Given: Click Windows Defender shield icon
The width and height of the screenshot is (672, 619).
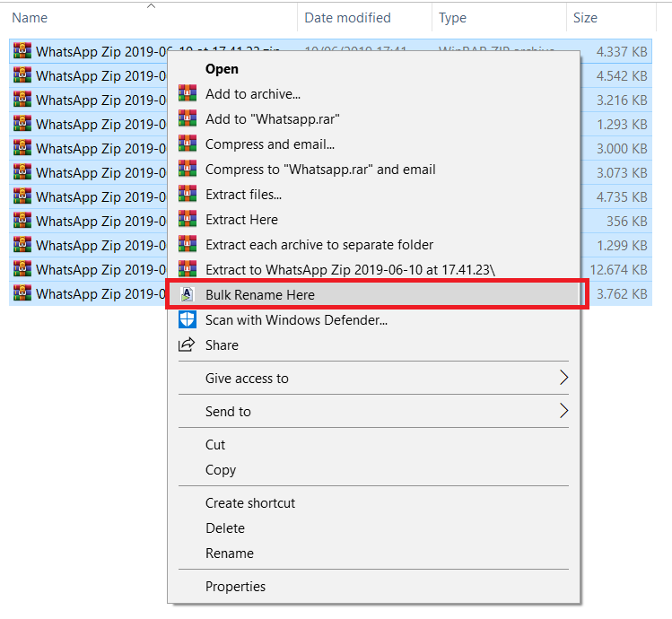Looking at the screenshot, I should (188, 319).
